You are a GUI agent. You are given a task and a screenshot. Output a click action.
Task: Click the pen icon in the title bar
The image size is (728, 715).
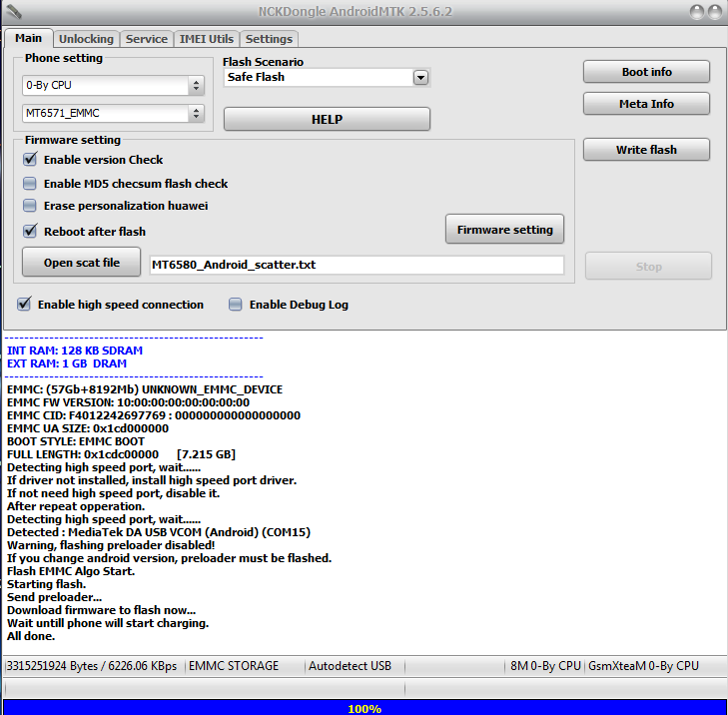click(13, 12)
